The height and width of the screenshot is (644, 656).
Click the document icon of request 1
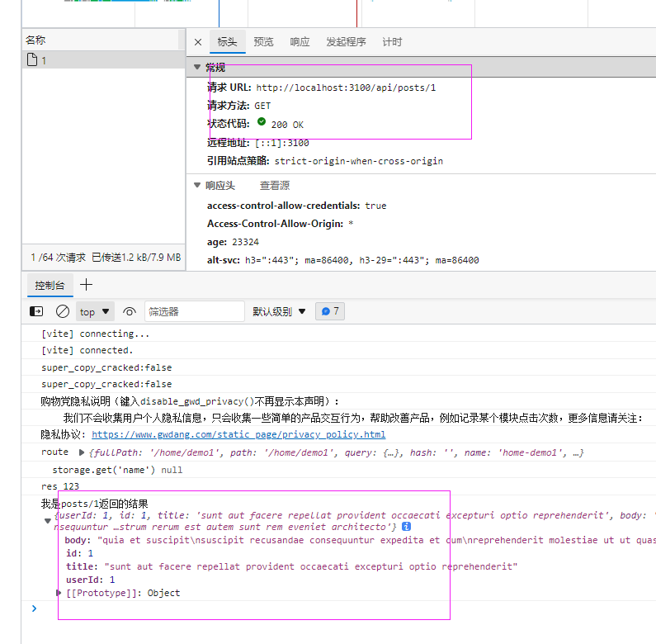pos(32,59)
